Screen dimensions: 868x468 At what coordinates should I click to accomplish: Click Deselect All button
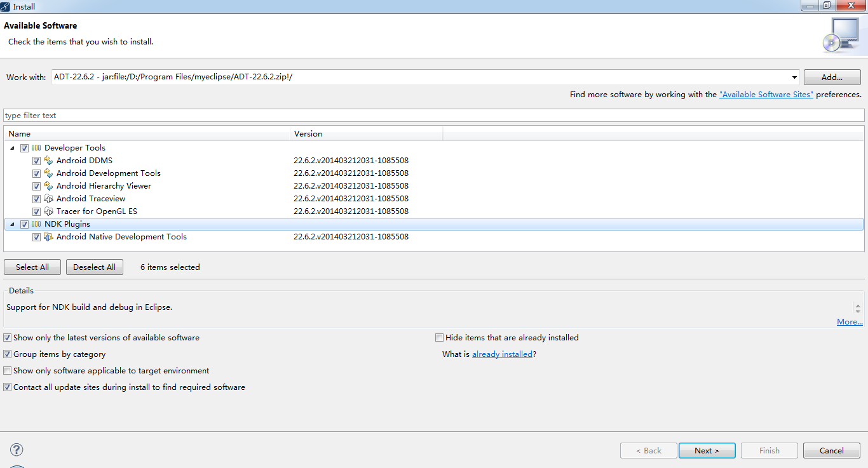[x=95, y=267]
